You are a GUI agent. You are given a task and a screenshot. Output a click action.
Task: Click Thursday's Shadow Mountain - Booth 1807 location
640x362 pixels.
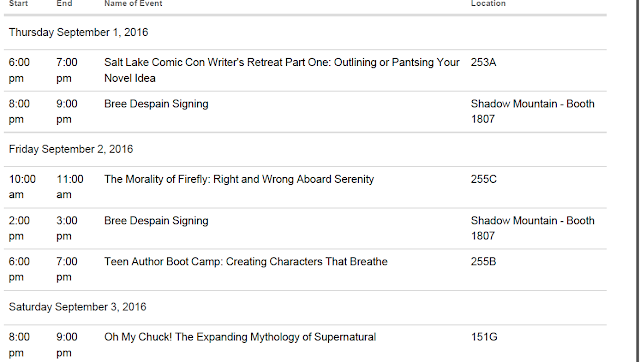click(x=533, y=111)
